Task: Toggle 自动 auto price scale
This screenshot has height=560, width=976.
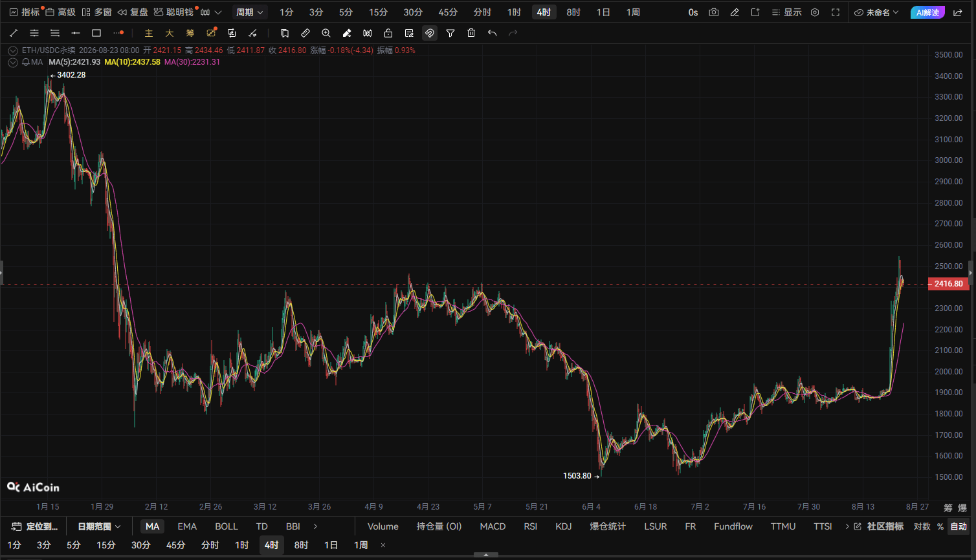Action: click(x=959, y=526)
